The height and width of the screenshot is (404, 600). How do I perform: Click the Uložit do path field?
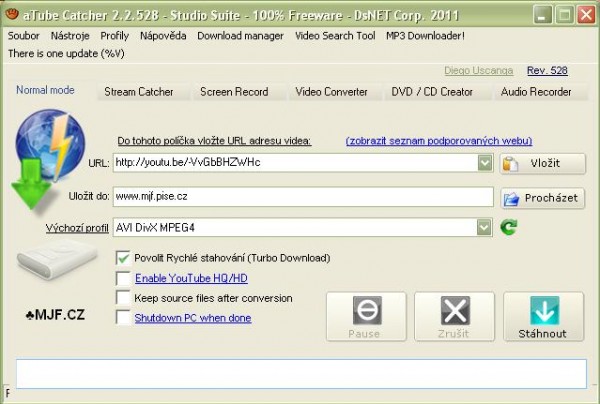(303, 197)
